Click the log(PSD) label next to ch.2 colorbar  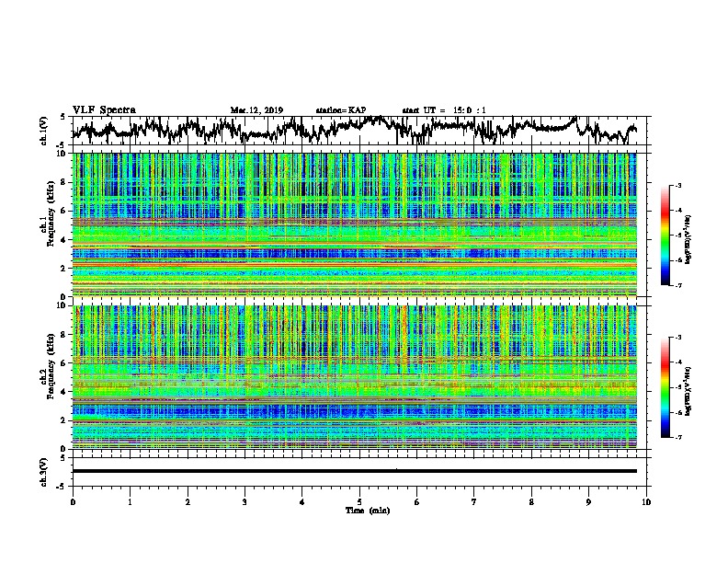coord(688,392)
